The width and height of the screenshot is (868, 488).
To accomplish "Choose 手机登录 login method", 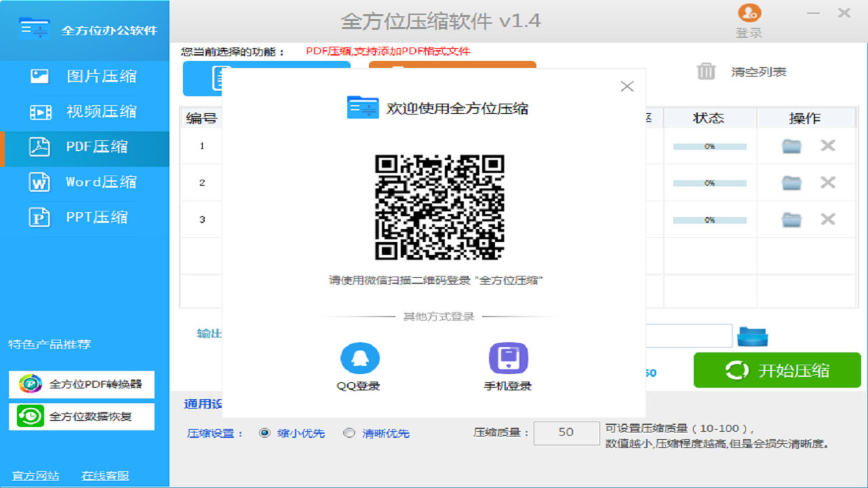I will tap(508, 357).
